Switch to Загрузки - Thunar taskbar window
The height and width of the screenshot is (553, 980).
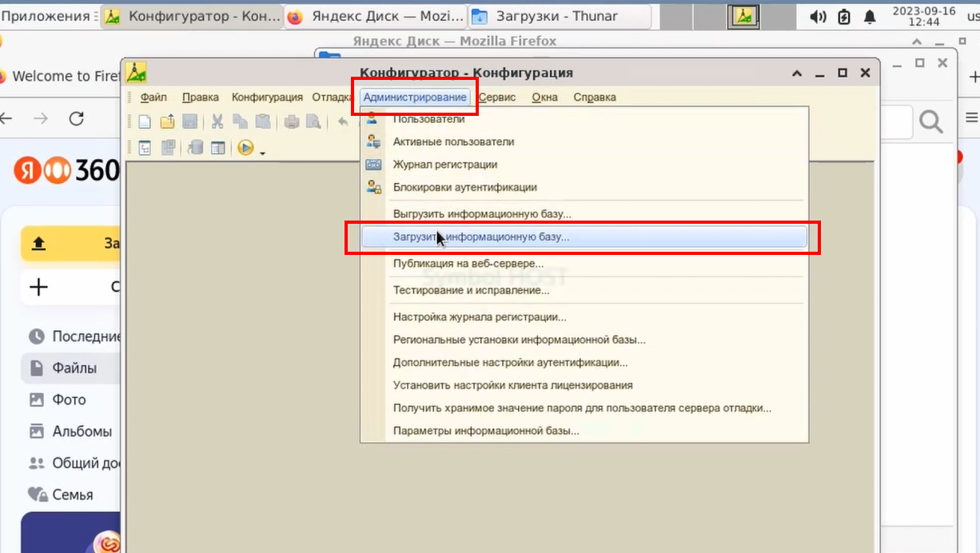560,16
